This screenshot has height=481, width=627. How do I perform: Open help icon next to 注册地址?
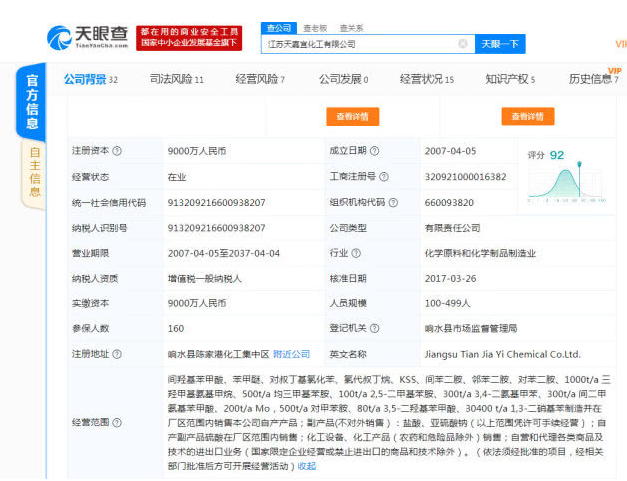117,354
